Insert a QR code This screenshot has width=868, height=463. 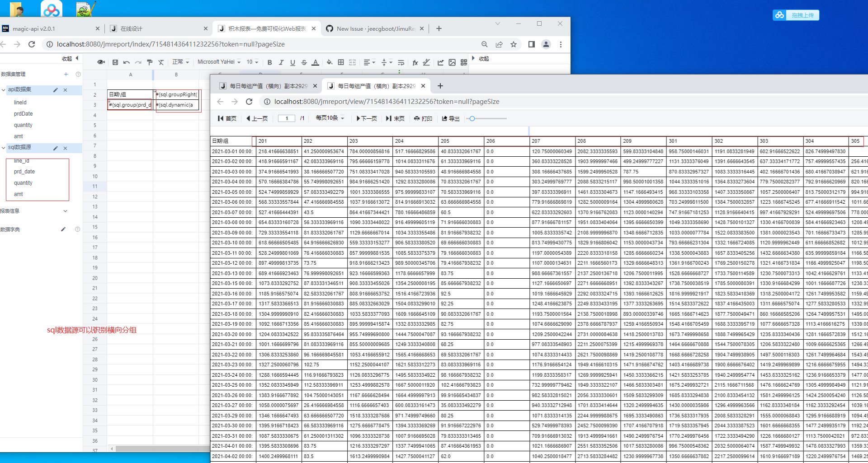[x=464, y=62]
